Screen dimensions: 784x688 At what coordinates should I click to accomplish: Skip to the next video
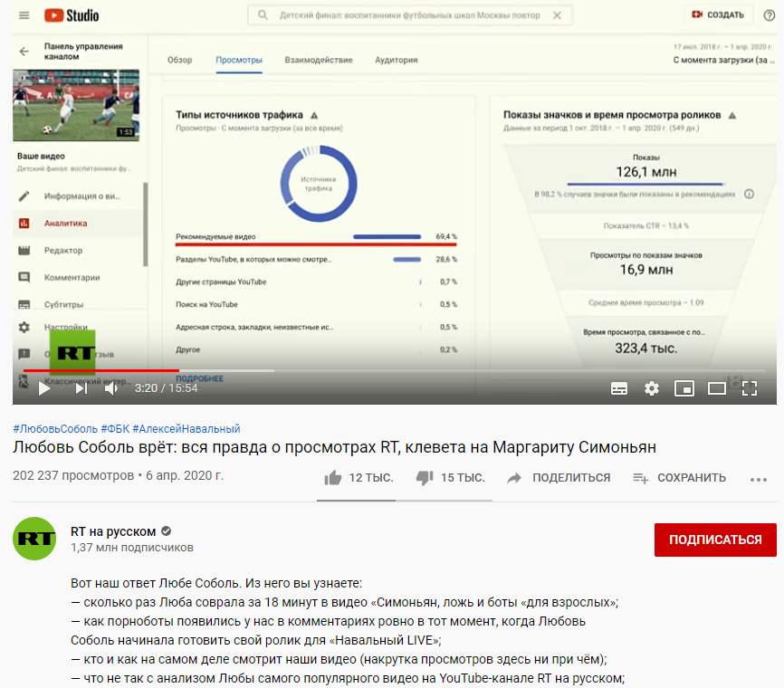point(81,388)
